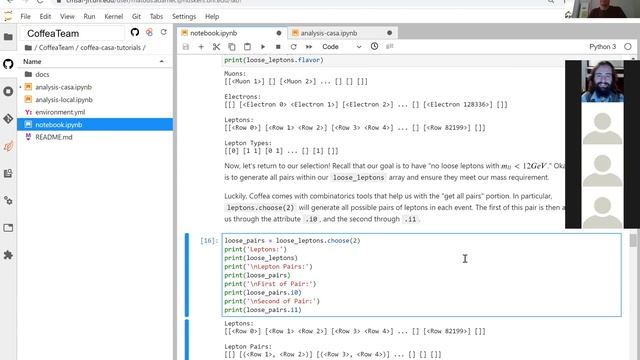Select README.md in file browser

coord(95,137)
